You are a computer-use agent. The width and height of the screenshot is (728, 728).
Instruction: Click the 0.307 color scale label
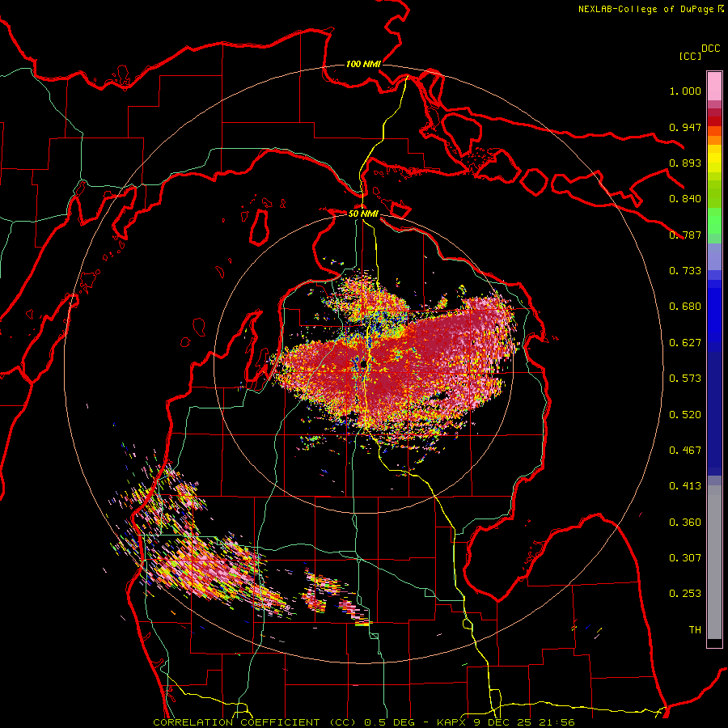(x=685, y=558)
